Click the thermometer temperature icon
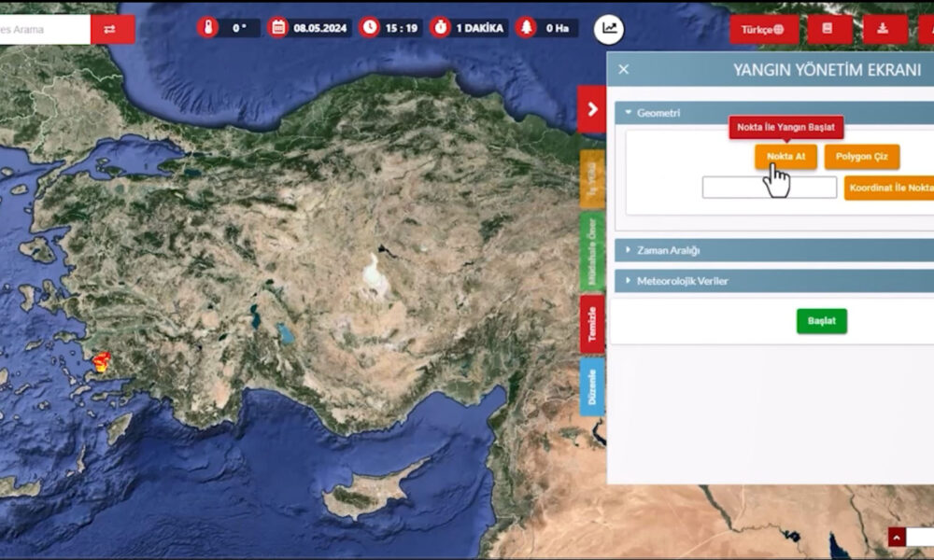Screen dimensions: 934x560 click(x=207, y=27)
